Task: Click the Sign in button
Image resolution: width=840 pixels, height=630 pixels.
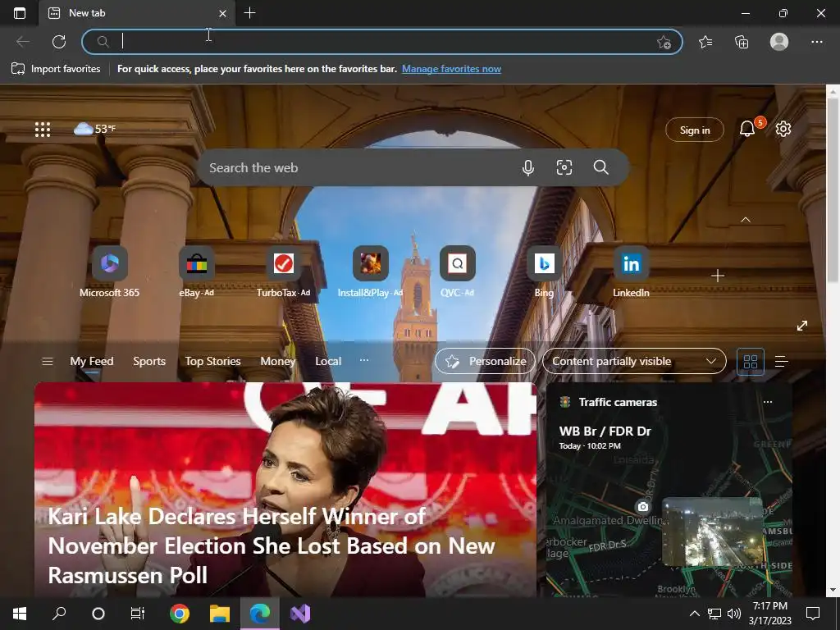Action: click(695, 130)
